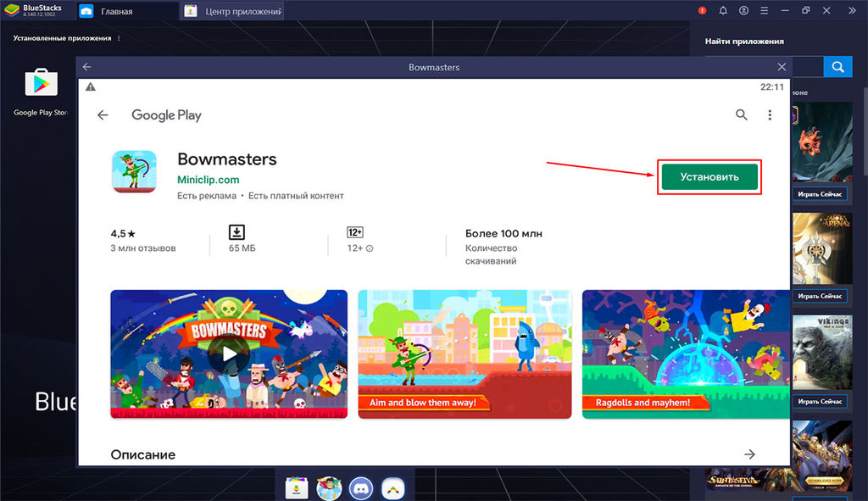Click Играть Сейчас under octopus game

[x=820, y=194]
